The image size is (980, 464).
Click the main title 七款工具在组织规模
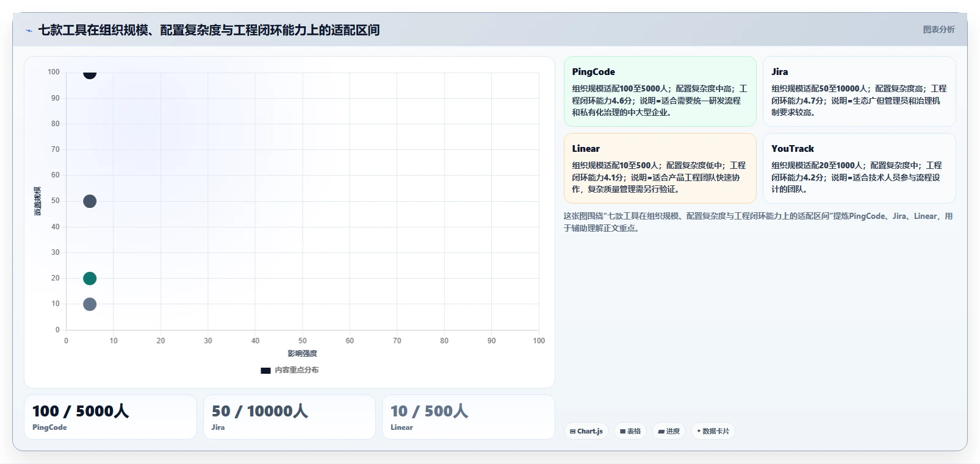209,30
